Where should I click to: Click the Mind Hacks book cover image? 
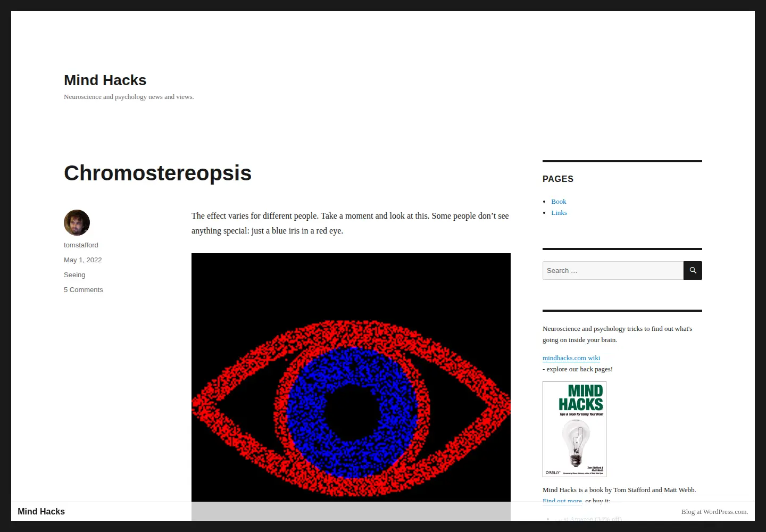tap(574, 429)
